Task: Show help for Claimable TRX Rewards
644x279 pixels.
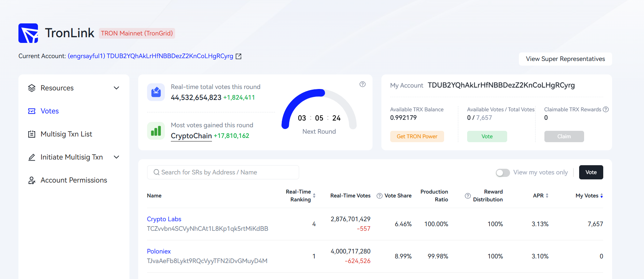Action: pos(606,110)
